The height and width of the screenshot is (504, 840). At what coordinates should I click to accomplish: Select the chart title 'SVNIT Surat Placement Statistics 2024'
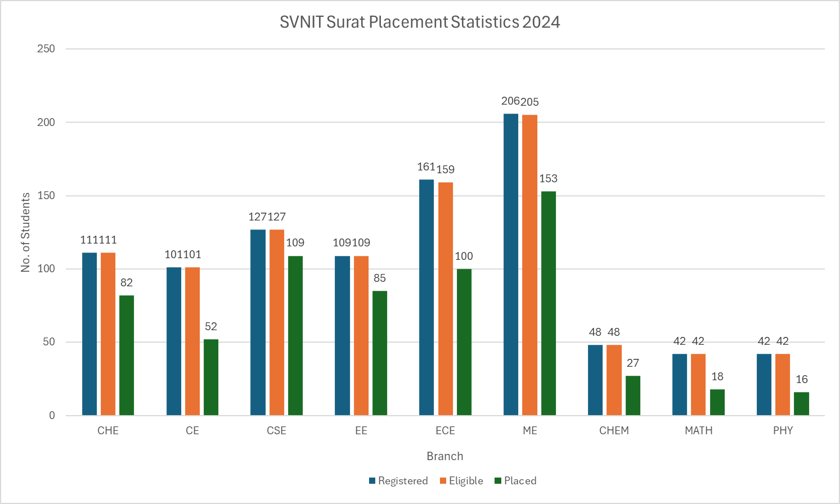[x=420, y=22]
